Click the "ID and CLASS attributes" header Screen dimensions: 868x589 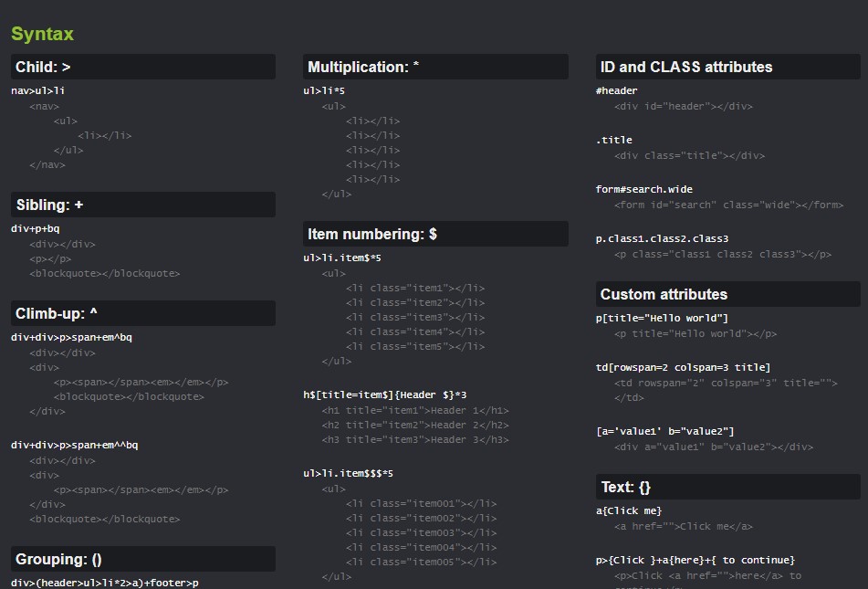686,67
